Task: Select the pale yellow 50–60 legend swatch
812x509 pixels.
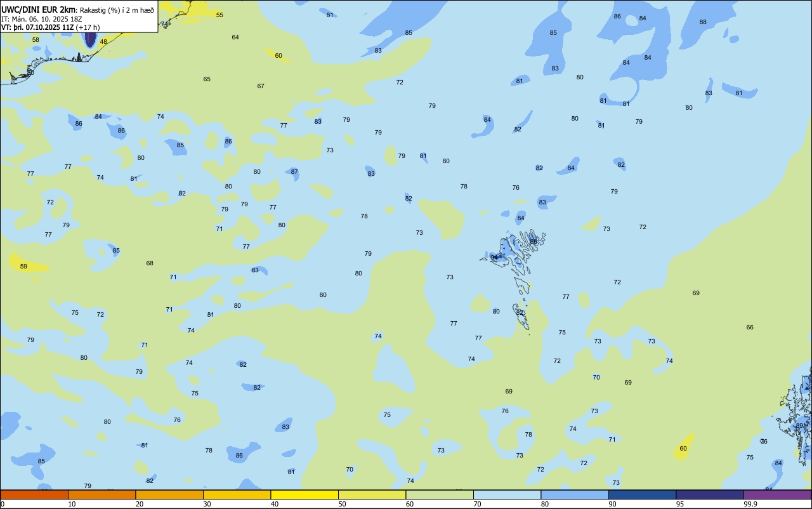Action: coord(372,494)
